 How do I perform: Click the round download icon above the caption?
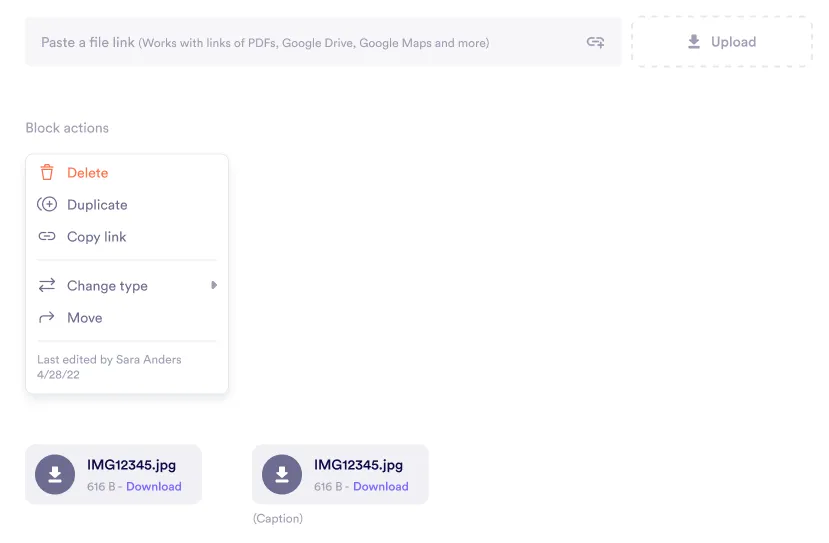tap(282, 475)
